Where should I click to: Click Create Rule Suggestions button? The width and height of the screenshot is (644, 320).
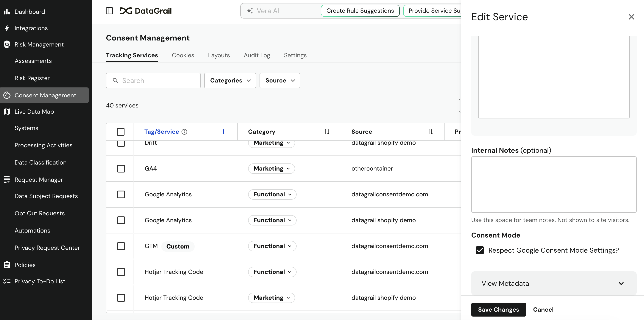(x=360, y=11)
